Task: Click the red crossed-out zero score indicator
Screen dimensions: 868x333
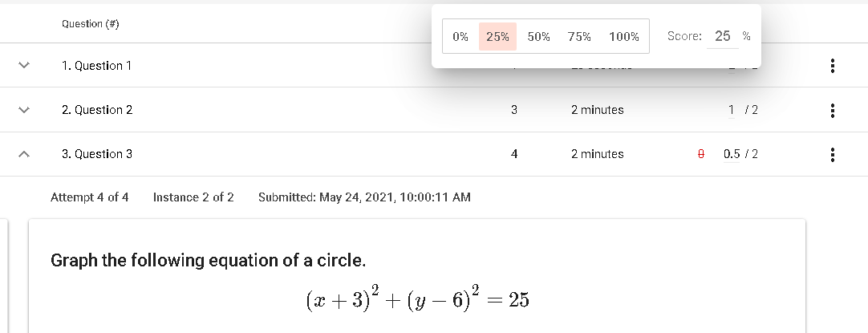Action: pos(700,154)
